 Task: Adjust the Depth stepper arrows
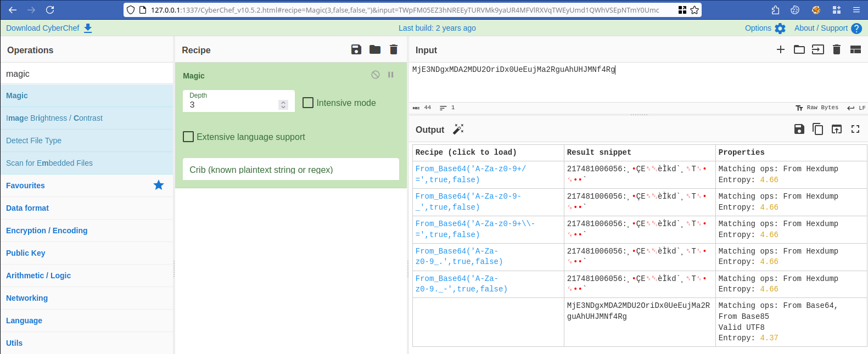pos(283,104)
